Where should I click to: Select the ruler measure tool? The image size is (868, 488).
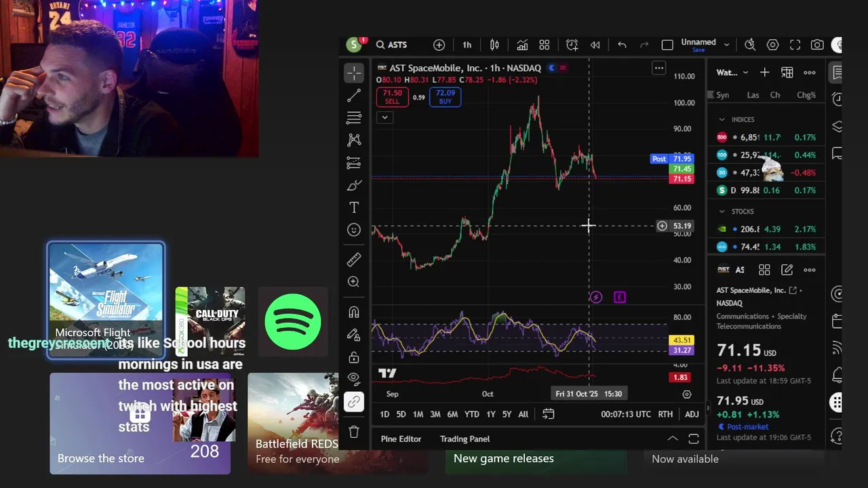click(x=354, y=260)
